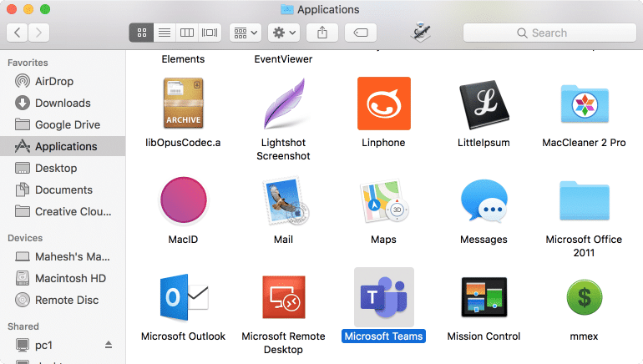Switch to Cover Flow view

pos(210,33)
